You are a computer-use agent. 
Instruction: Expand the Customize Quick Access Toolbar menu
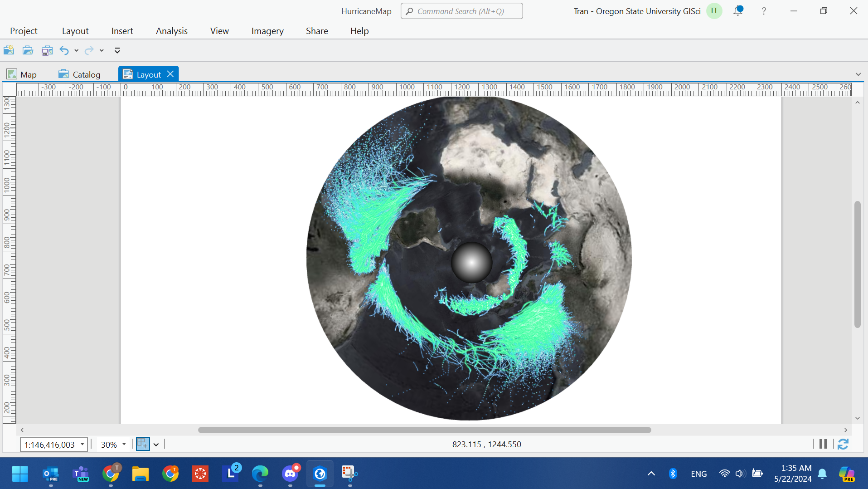pyautogui.click(x=117, y=50)
